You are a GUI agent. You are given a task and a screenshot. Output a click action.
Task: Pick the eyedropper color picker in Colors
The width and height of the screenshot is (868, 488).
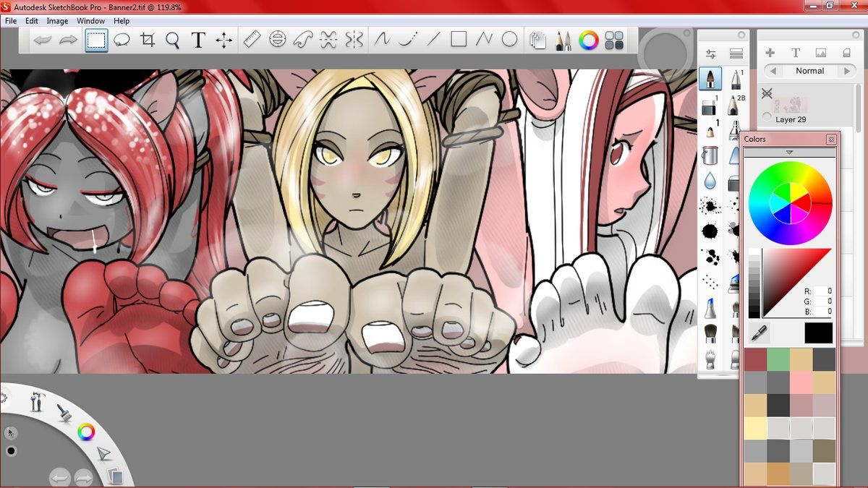point(760,333)
